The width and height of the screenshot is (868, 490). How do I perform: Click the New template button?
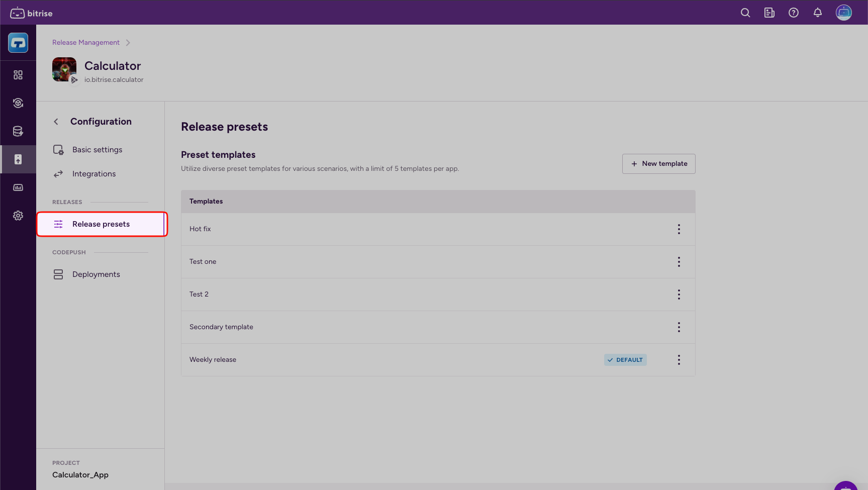click(658, 164)
